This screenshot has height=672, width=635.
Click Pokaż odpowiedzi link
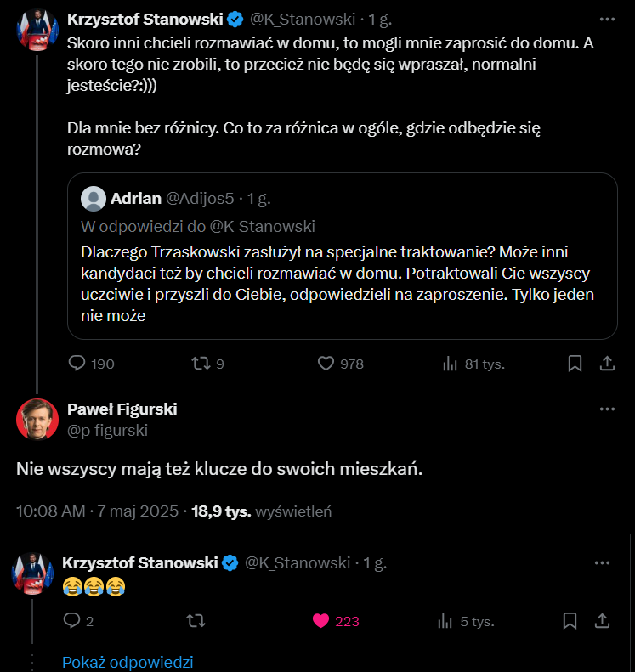coord(128,662)
